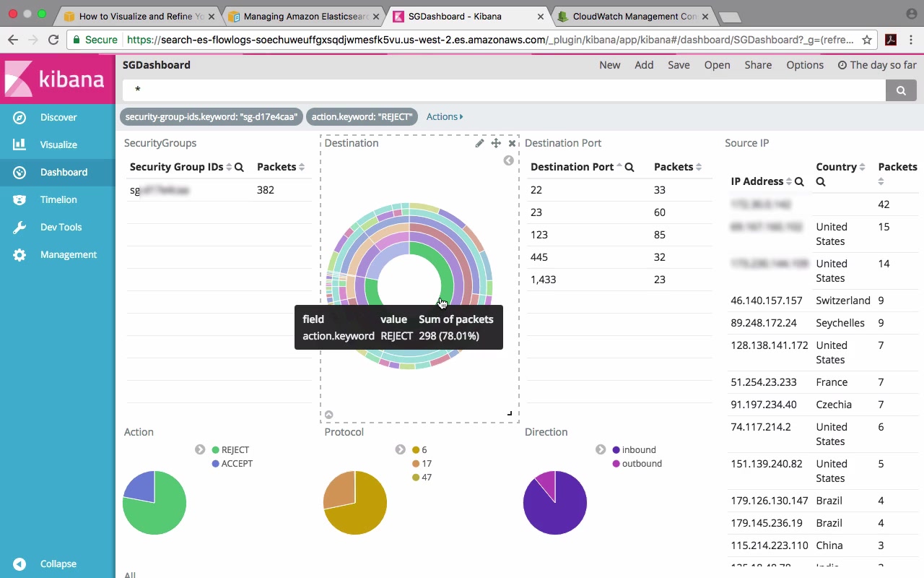Remove the Destination panel with X icon
Viewport: 924px width, 578px height.
pyautogui.click(x=512, y=143)
